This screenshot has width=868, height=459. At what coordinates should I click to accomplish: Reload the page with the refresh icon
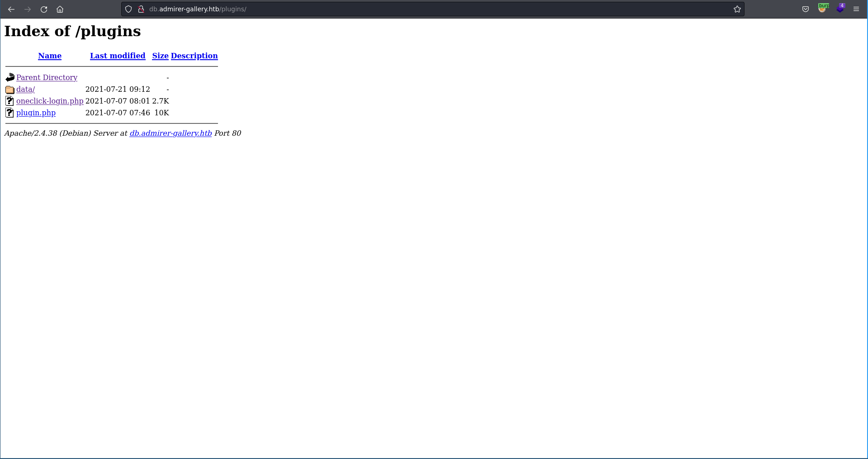pyautogui.click(x=44, y=9)
